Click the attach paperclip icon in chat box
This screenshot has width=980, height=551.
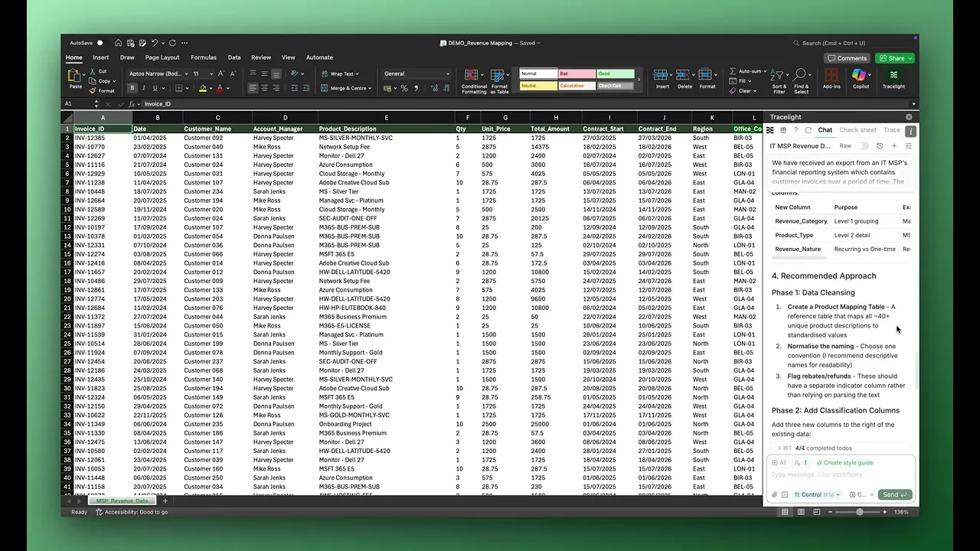pyautogui.click(x=774, y=494)
